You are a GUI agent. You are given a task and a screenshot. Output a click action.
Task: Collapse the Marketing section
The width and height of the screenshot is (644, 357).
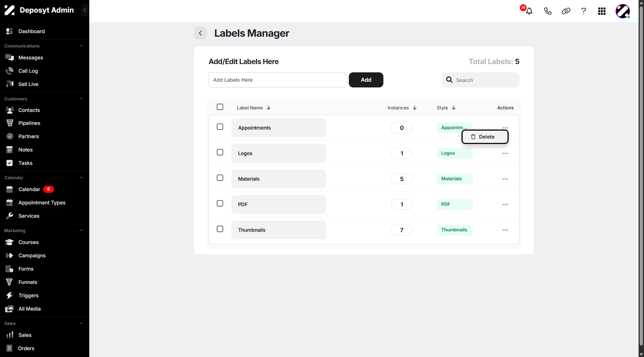81,231
